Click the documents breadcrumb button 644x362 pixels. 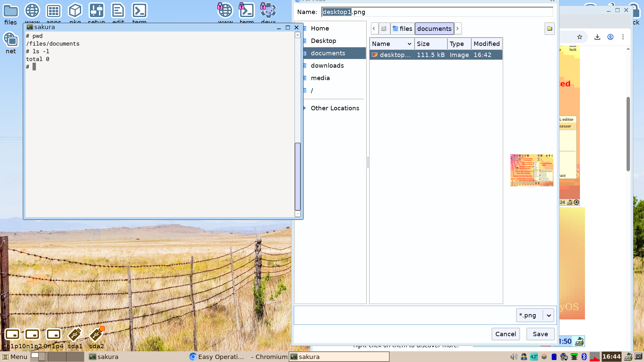click(434, 28)
